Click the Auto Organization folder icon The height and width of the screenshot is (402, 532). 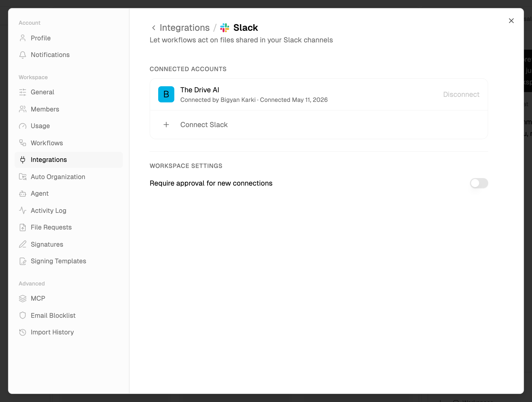[x=23, y=177]
